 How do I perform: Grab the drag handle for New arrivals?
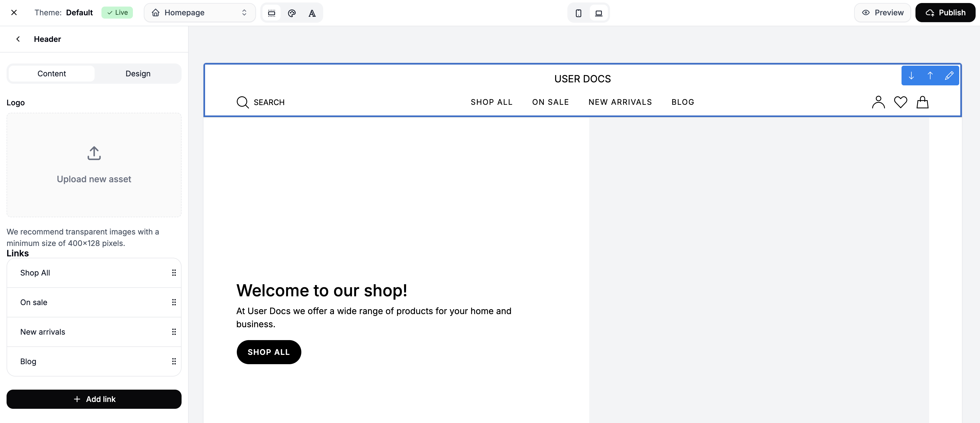174,332
